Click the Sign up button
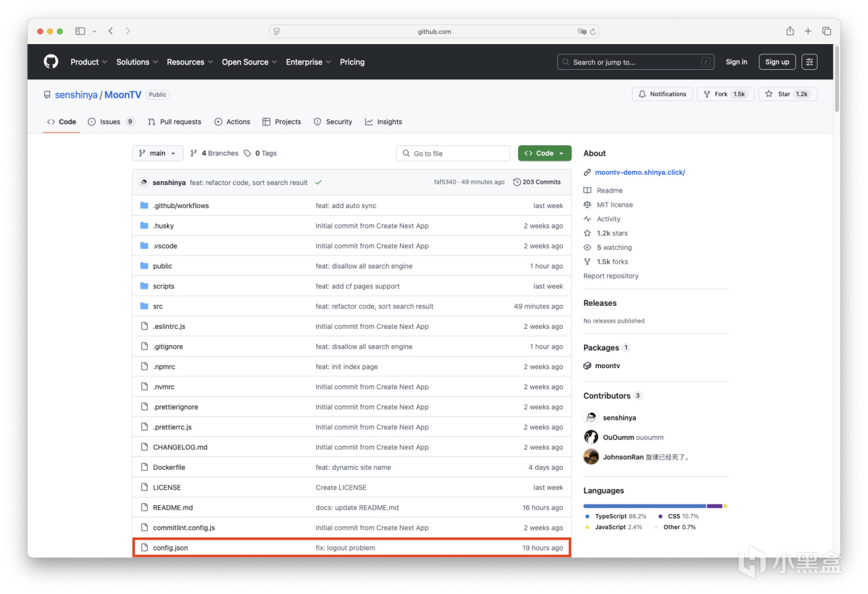The height and width of the screenshot is (594, 868). (x=777, y=62)
